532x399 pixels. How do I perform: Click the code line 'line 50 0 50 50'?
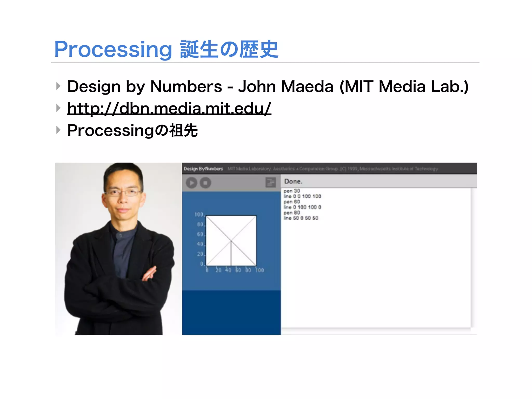[301, 218]
